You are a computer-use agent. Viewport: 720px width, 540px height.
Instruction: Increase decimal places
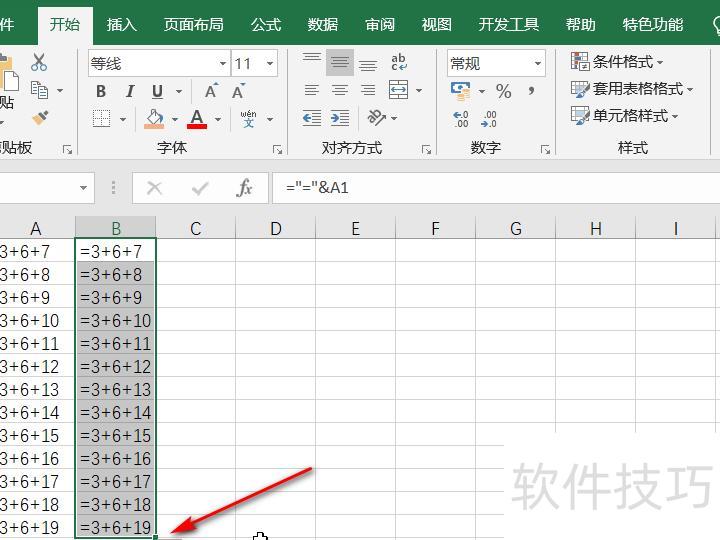coord(461,119)
